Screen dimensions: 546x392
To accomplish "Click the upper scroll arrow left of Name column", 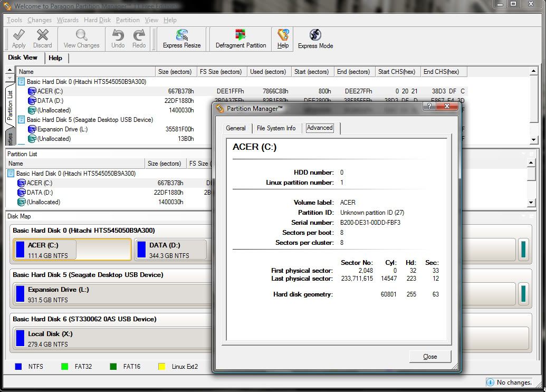I will click(9, 70).
